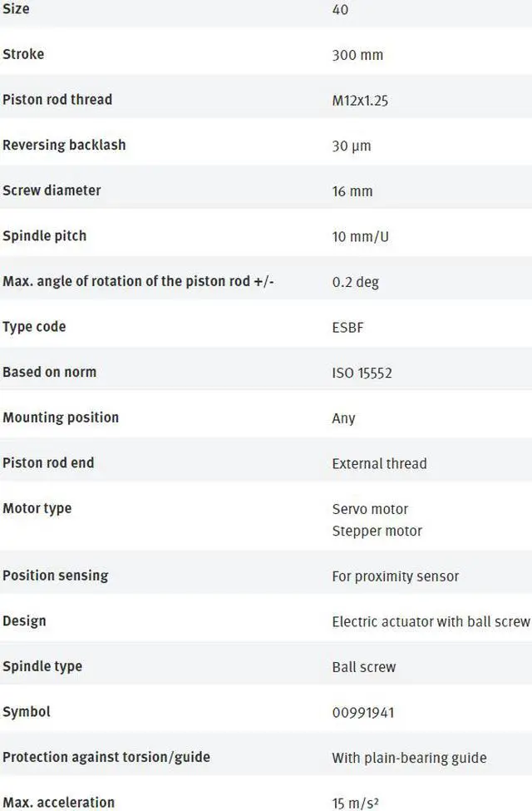This screenshot has height=811, width=532.
Task: Click the "Stroke" row label
Action: [x=23, y=54]
